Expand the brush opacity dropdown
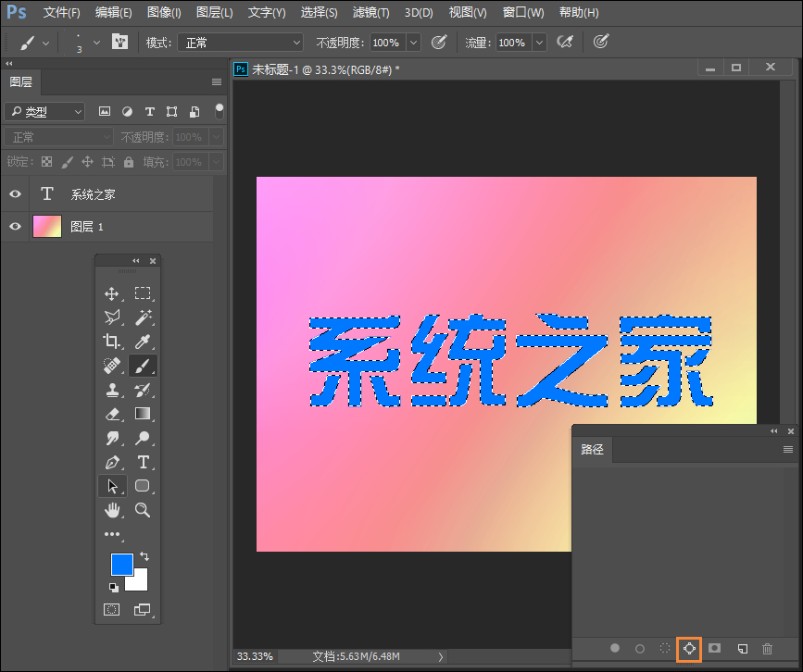The width and height of the screenshot is (803, 672). 412,42
